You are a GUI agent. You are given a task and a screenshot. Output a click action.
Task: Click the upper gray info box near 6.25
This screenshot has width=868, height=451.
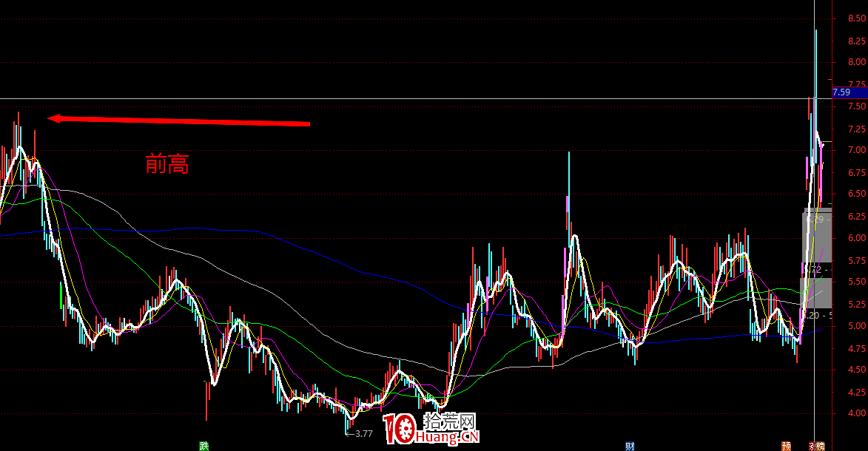[x=817, y=235]
